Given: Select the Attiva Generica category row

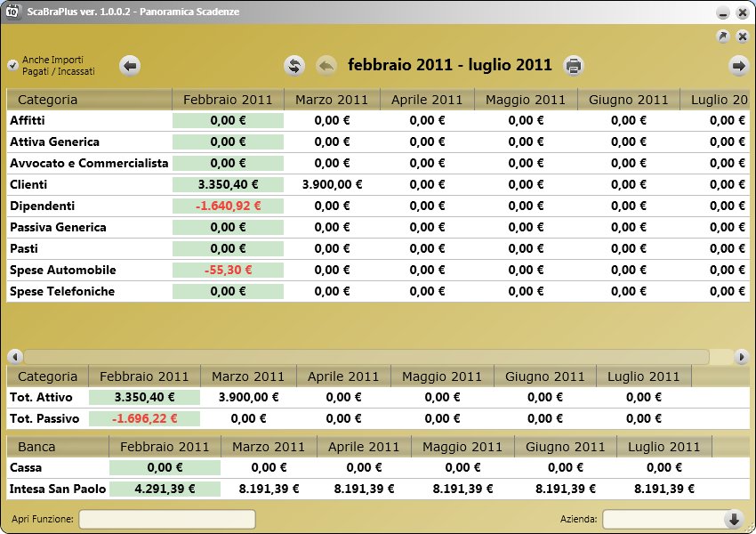Looking at the screenshot, I should point(378,142).
